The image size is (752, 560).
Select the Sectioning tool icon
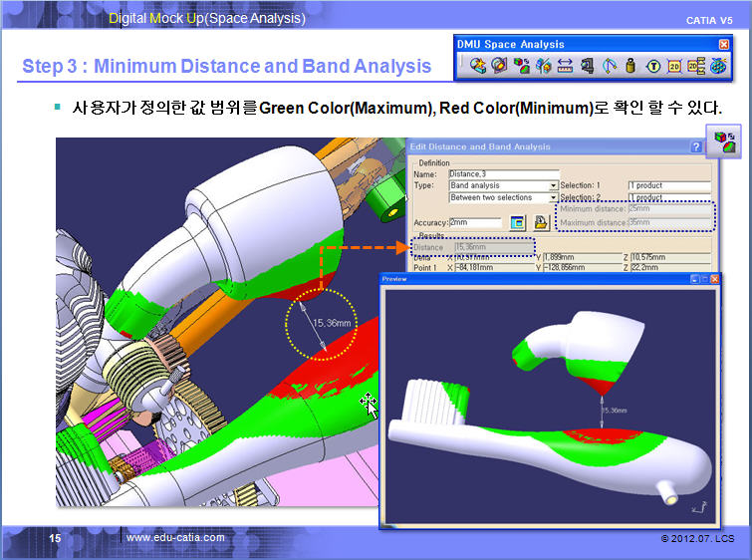[498, 66]
